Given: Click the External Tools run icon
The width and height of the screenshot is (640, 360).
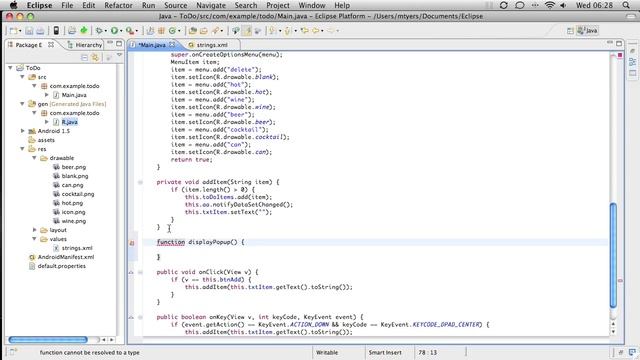Looking at the screenshot, I should pos(129,31).
